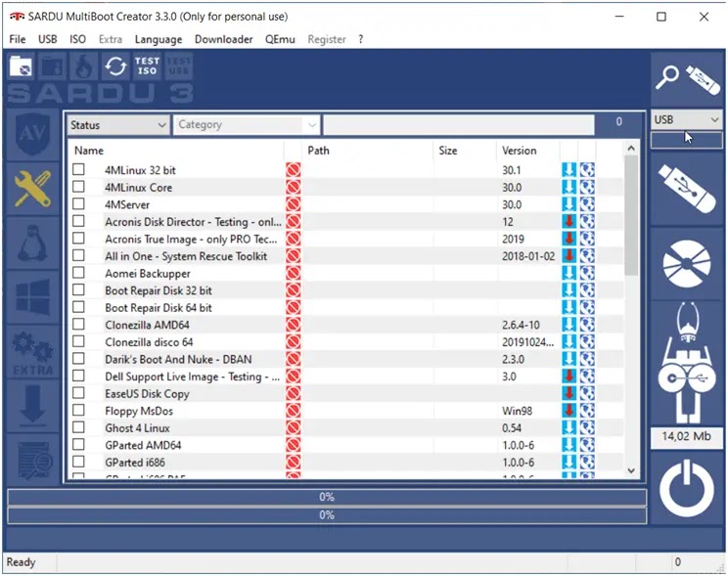Click the scroll down arrow of list

pyautogui.click(x=631, y=470)
